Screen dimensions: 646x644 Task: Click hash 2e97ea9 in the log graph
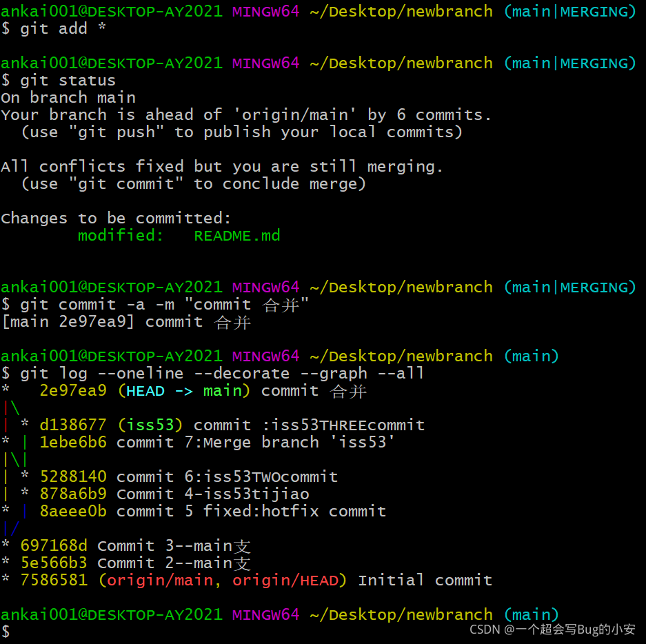pos(73,390)
